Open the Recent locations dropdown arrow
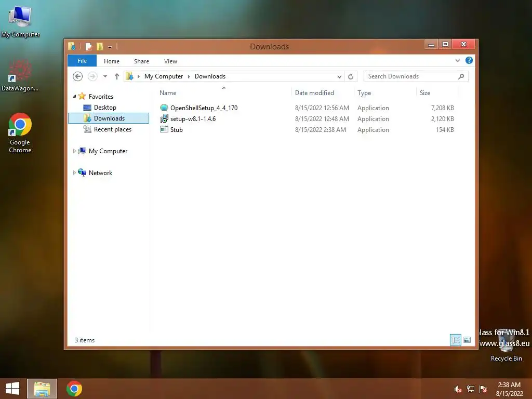The image size is (532, 399). tap(105, 76)
